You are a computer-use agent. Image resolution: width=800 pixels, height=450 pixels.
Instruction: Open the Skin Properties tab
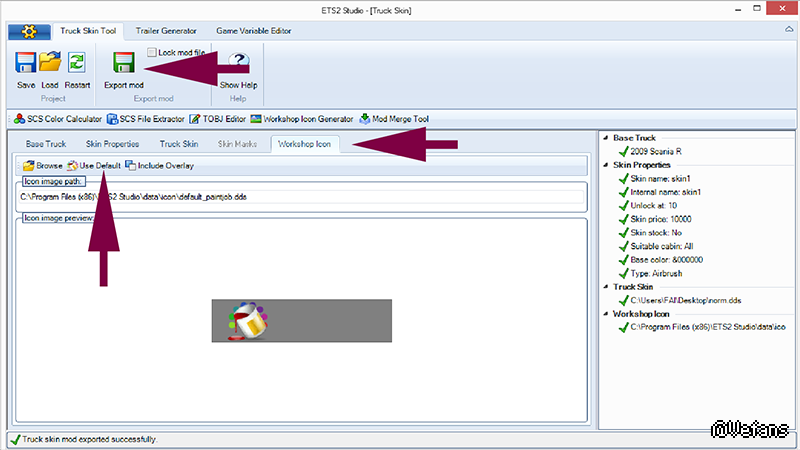[x=112, y=144]
